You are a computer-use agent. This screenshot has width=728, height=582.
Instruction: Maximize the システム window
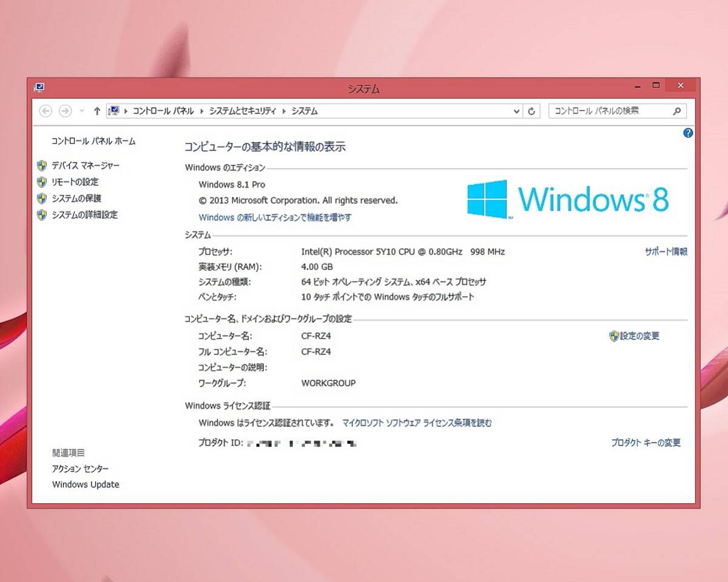tap(656, 86)
